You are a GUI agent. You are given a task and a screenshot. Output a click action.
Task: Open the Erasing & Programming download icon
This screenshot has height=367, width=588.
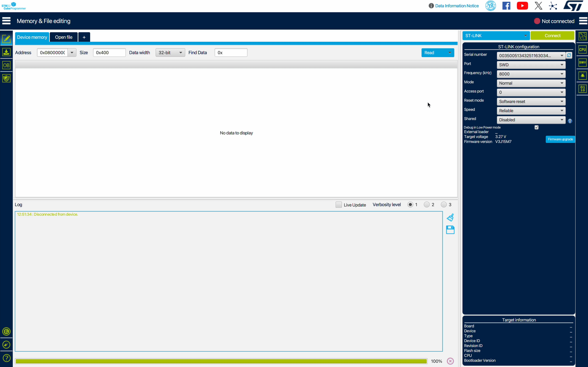[6, 52]
